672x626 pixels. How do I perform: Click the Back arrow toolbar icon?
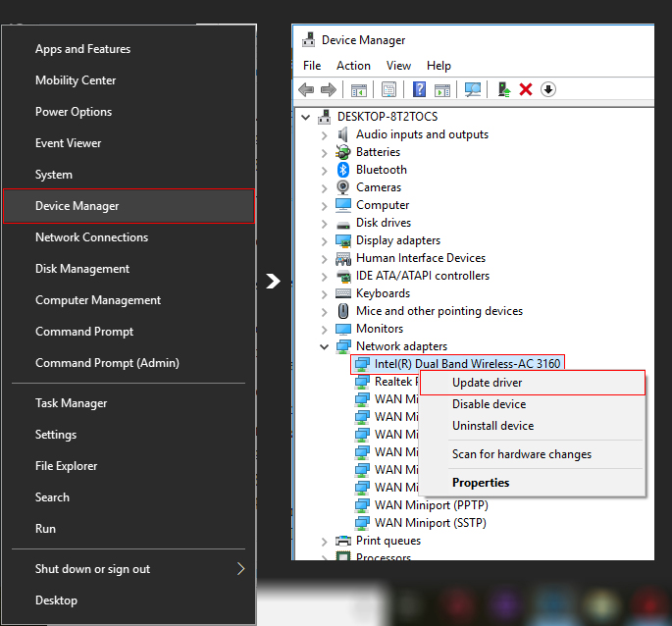click(x=306, y=89)
